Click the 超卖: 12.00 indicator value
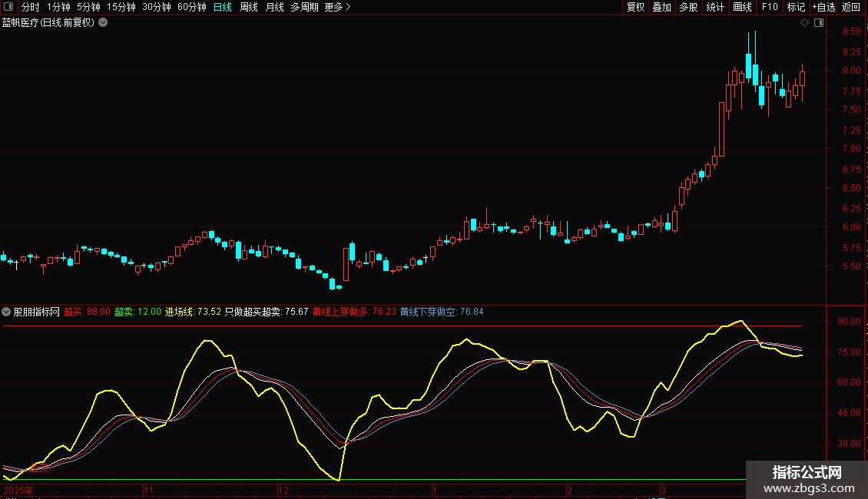The height and width of the screenshot is (499, 868). [x=137, y=312]
